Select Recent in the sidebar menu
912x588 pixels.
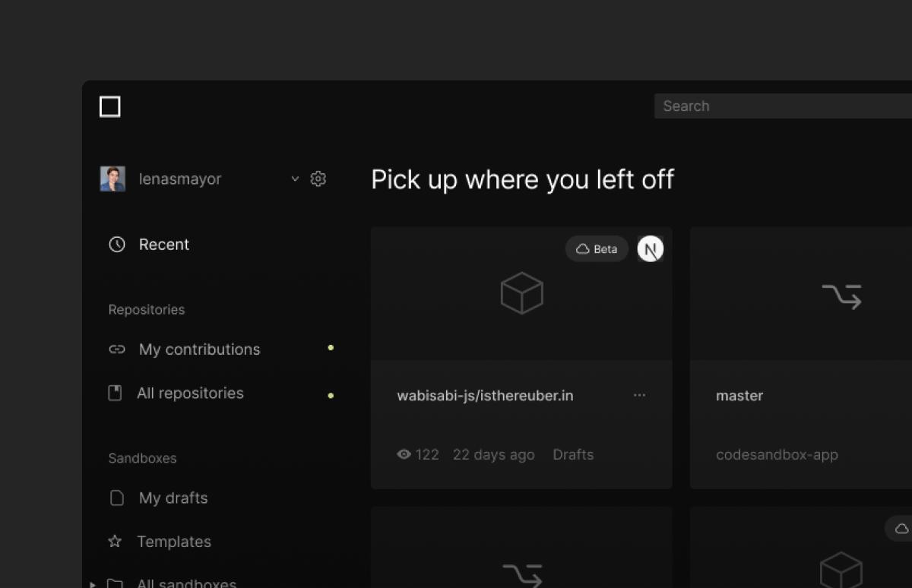pos(163,244)
